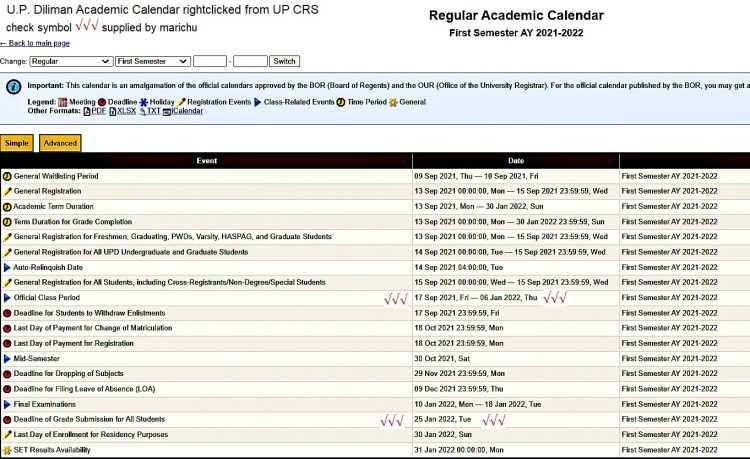The image size is (750, 459).
Task: Click the end year input field
Action: [x=250, y=61]
